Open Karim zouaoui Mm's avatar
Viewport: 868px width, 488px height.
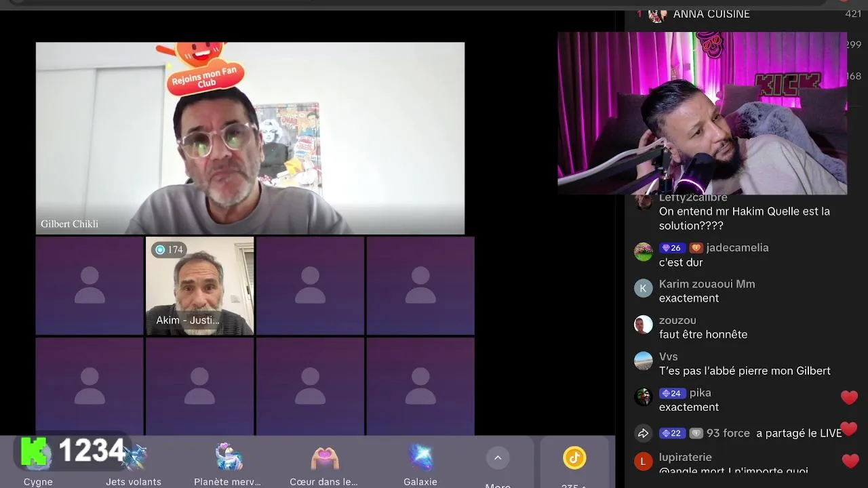tap(643, 288)
